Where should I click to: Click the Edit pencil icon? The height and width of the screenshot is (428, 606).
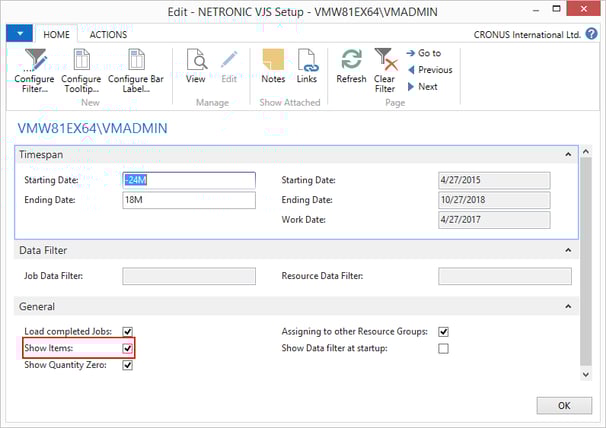(x=229, y=66)
